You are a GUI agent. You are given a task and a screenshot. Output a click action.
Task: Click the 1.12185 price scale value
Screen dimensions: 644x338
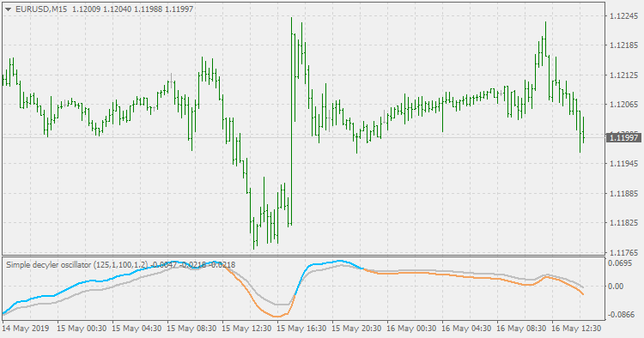click(624, 45)
